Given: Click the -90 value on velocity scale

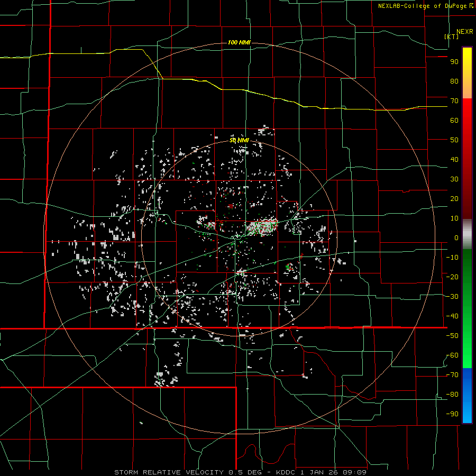Looking at the screenshot, I should (x=452, y=414).
